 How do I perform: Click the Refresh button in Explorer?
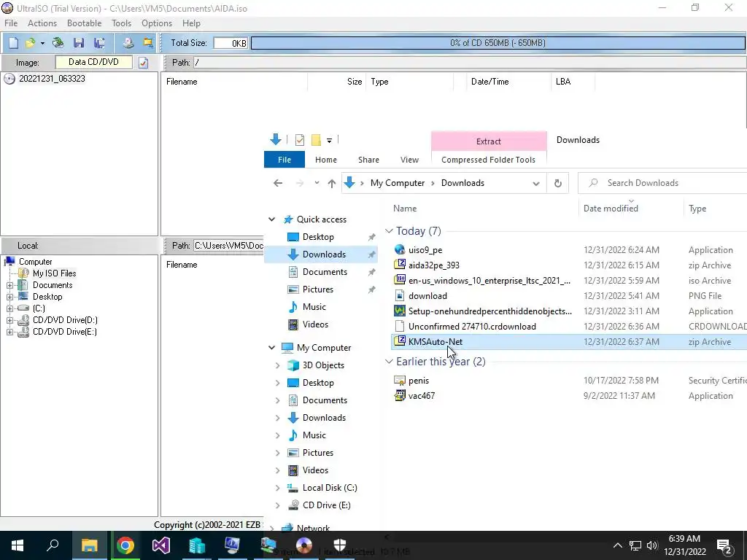[558, 183]
